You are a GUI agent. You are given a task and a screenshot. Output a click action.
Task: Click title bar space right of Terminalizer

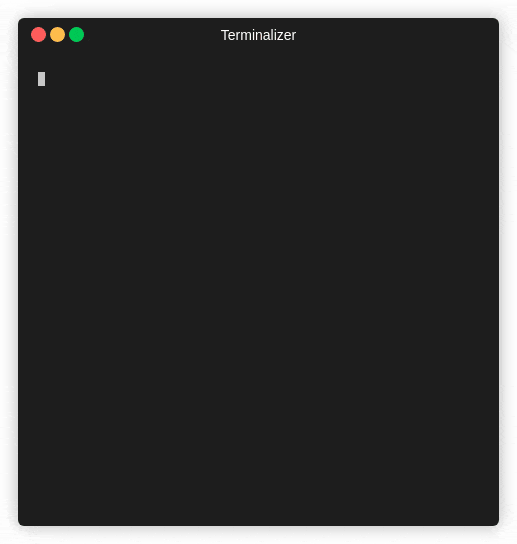coord(396,35)
